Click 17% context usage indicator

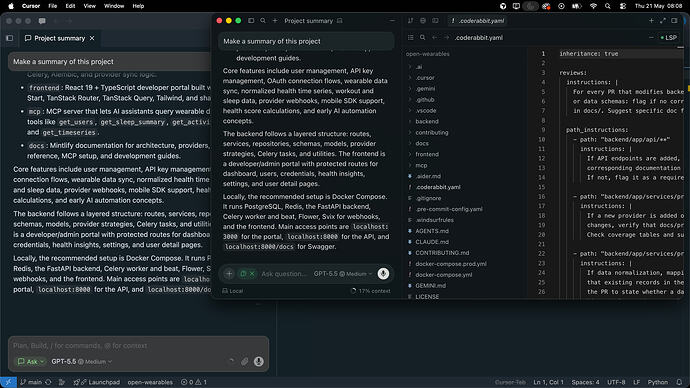click(371, 291)
